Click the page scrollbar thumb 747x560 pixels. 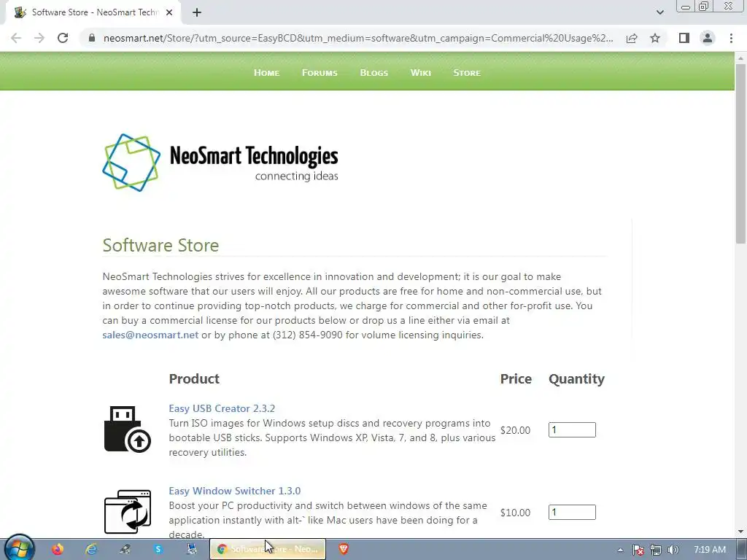[x=740, y=154]
